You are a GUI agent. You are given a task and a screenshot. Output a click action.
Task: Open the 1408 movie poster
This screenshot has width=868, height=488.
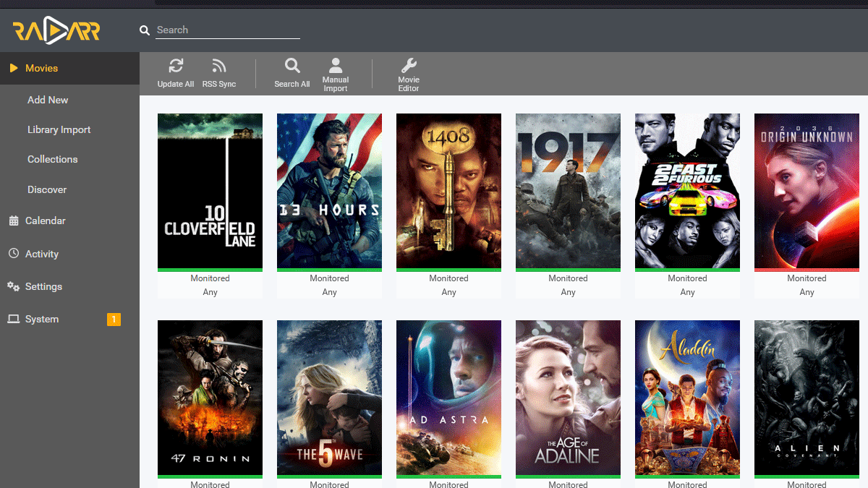[x=448, y=191]
